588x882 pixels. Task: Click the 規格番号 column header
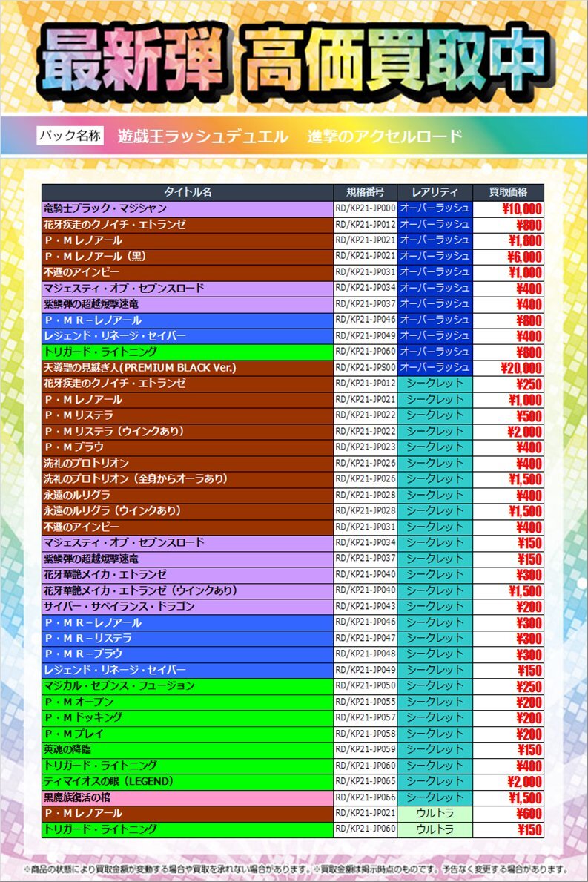pyautogui.click(x=366, y=192)
